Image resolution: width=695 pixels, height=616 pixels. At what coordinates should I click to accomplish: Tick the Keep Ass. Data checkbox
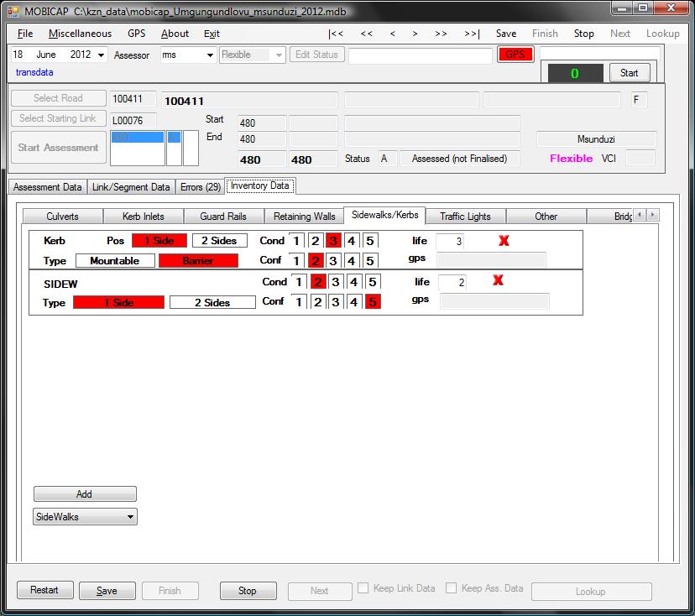452,589
